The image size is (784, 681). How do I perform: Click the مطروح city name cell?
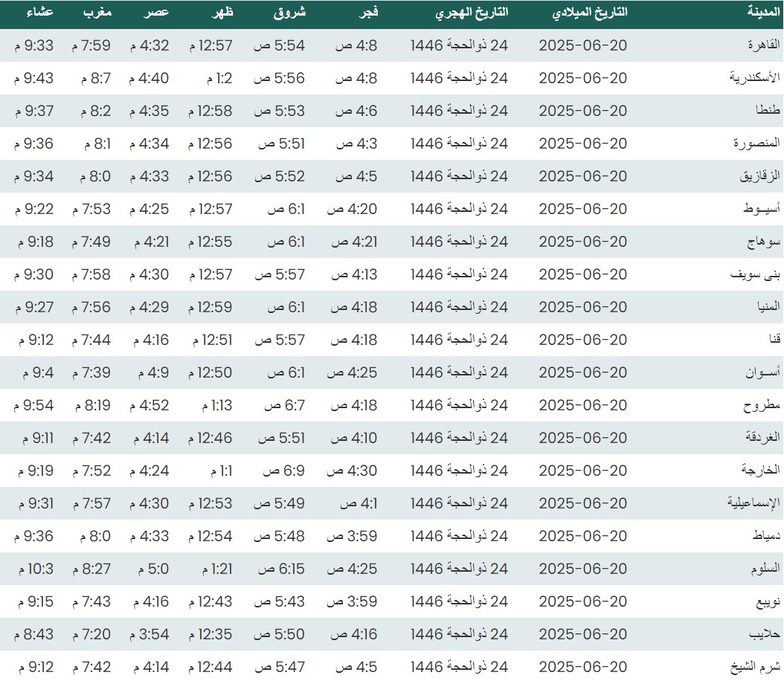click(x=762, y=405)
